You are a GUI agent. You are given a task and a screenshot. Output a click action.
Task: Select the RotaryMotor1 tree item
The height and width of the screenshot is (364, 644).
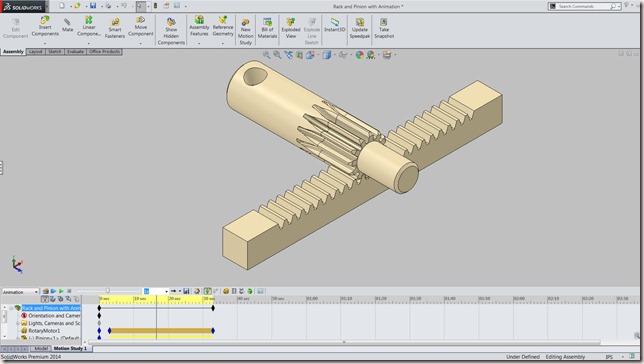click(44, 331)
